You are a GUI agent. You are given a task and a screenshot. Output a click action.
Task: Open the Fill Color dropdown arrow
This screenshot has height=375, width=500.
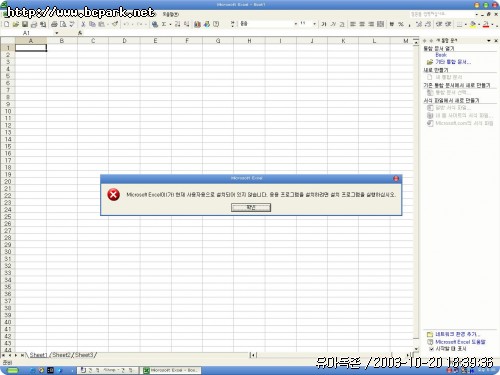coord(479,24)
